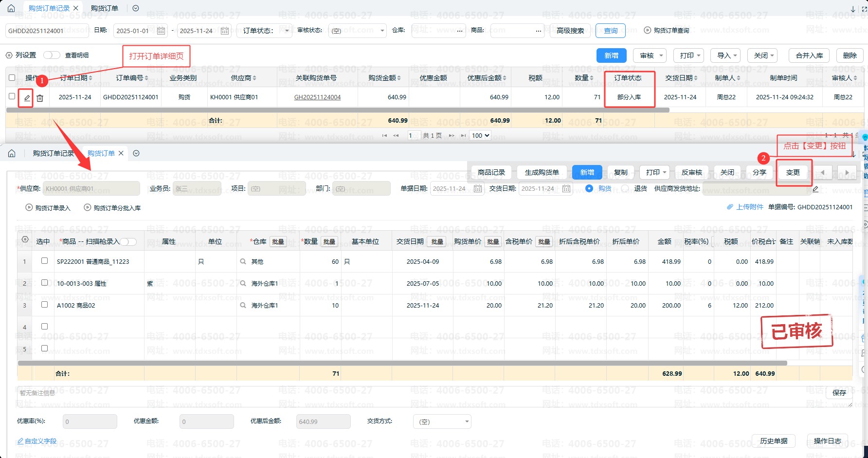Click the search icon in 其他 warehouse cell

(243, 261)
